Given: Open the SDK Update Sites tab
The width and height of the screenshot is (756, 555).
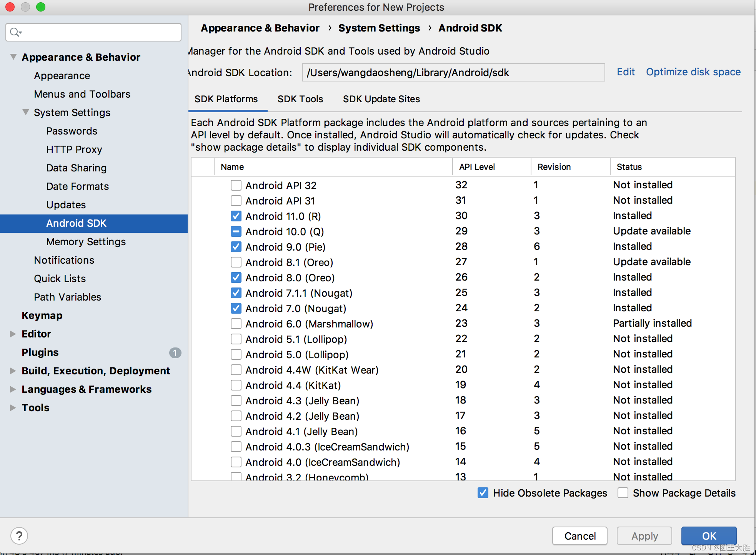Looking at the screenshot, I should [x=381, y=99].
